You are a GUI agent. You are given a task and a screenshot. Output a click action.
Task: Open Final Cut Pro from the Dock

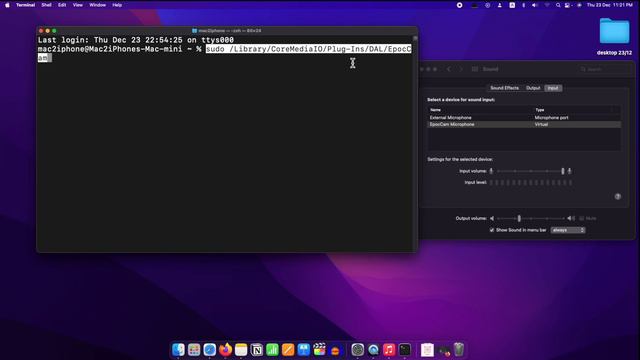click(x=319, y=349)
